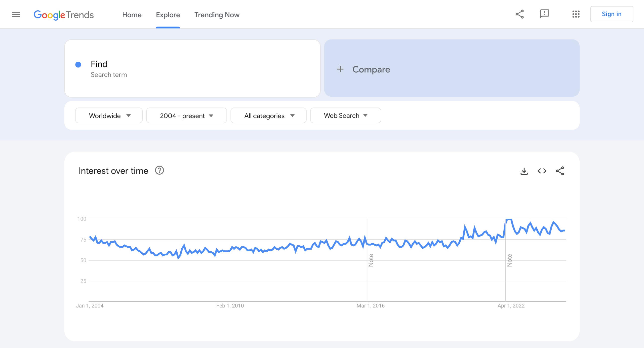Go to the Home tab
The width and height of the screenshot is (644, 348).
pyautogui.click(x=132, y=15)
